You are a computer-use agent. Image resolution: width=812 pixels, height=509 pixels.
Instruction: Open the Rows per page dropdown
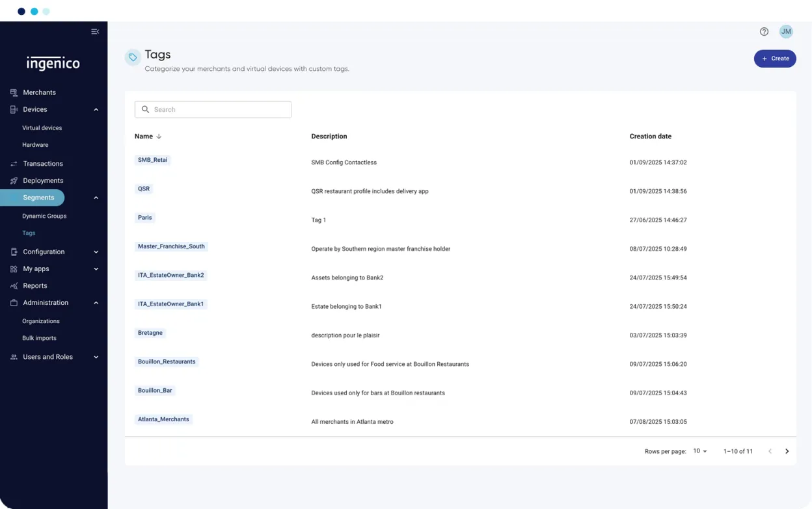tap(699, 451)
